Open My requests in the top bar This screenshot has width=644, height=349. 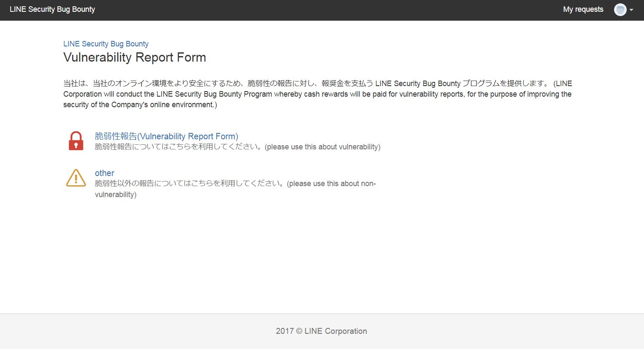583,9
